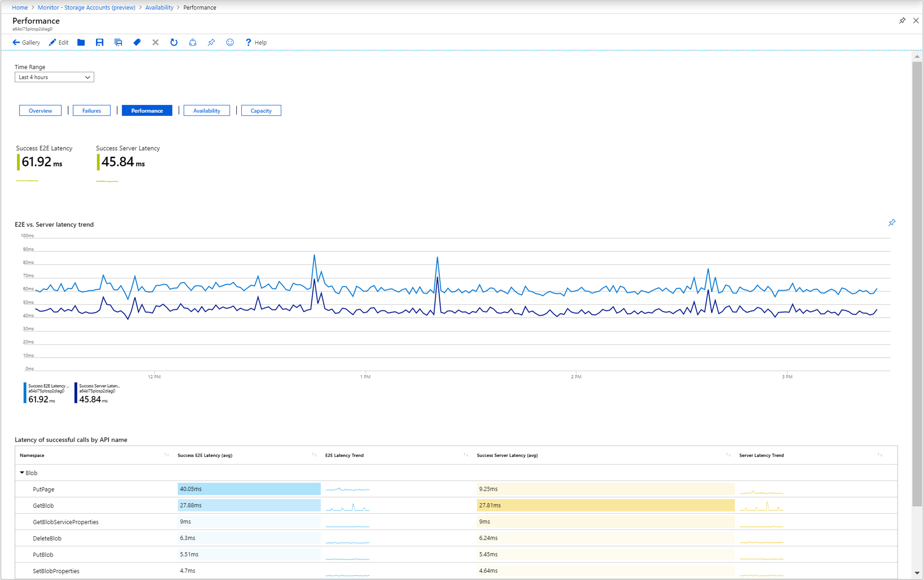Click the Edit pencil icon
Viewport: 924px width, 580px height.
[52, 42]
